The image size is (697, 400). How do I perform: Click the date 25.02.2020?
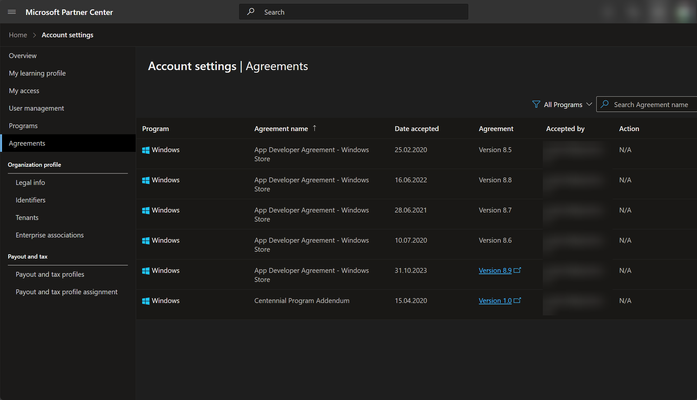pos(411,150)
